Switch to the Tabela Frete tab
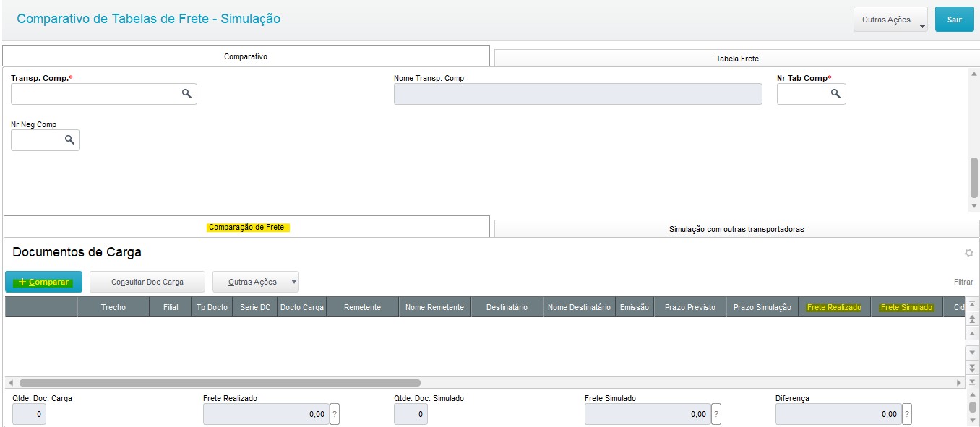This screenshot has height=427, width=980. (x=736, y=59)
